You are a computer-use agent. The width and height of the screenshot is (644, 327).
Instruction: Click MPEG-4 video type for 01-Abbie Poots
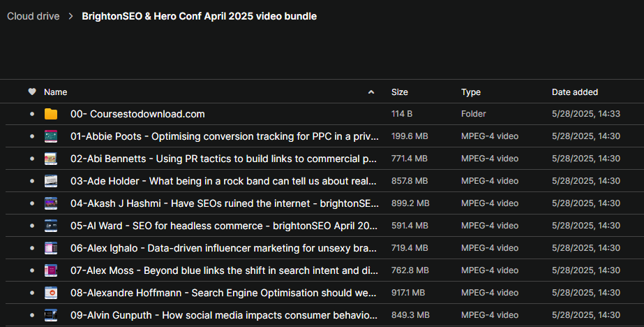tap(490, 136)
